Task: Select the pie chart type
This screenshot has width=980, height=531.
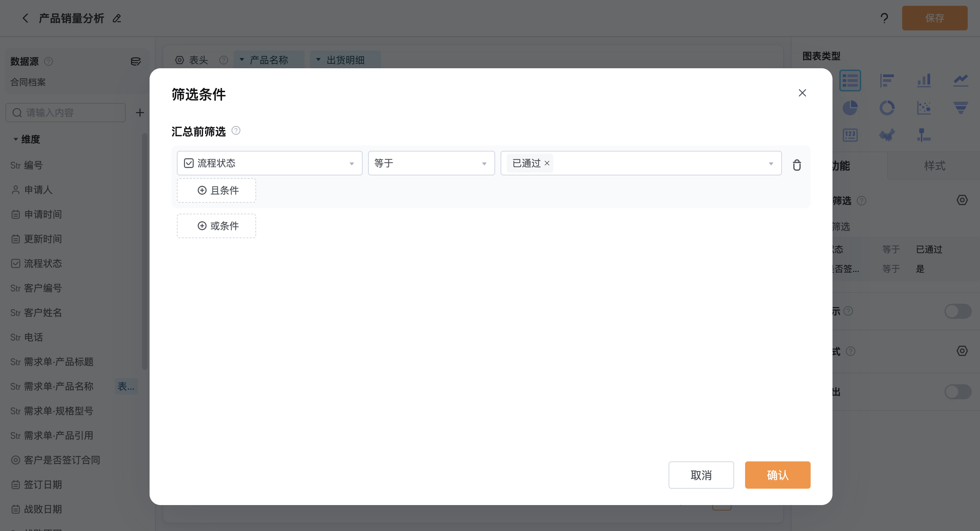Action: [850, 108]
